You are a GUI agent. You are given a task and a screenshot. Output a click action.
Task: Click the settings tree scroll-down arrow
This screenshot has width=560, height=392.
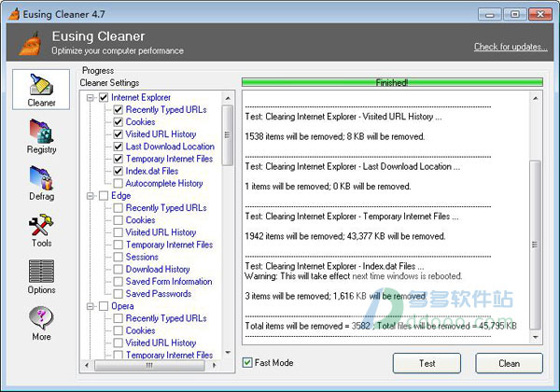pos(228,353)
